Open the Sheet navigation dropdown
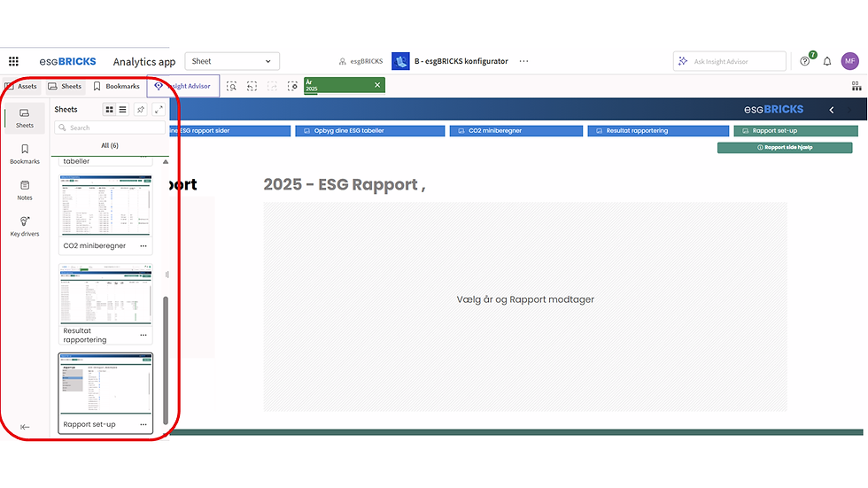The height and width of the screenshot is (488, 868). (x=232, y=61)
